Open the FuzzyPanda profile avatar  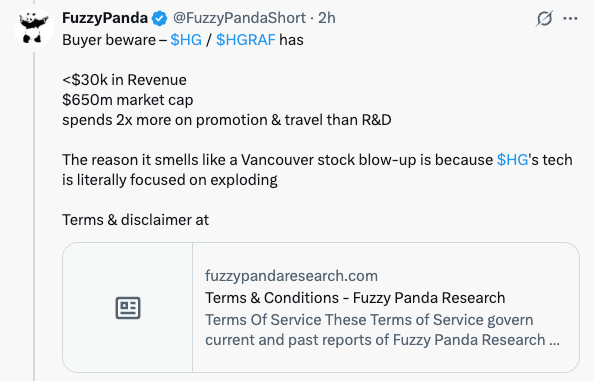[x=34, y=28]
